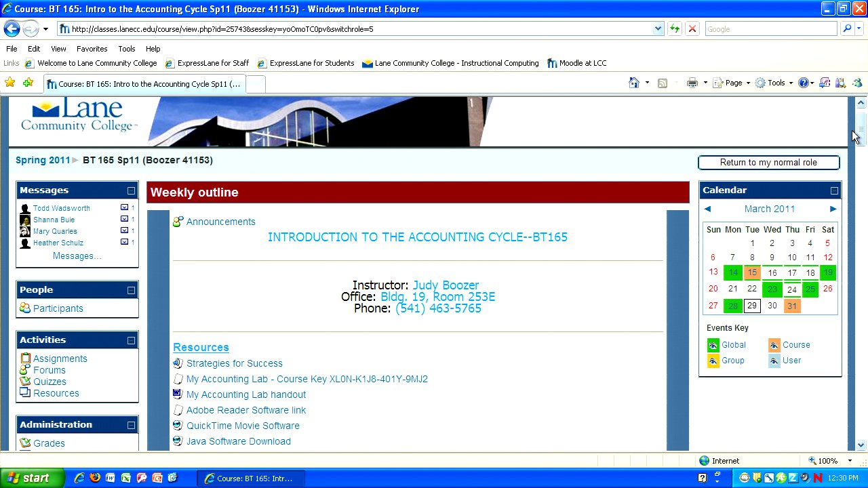Open the Tools menu in menu bar
868x488 pixels.
click(x=126, y=49)
